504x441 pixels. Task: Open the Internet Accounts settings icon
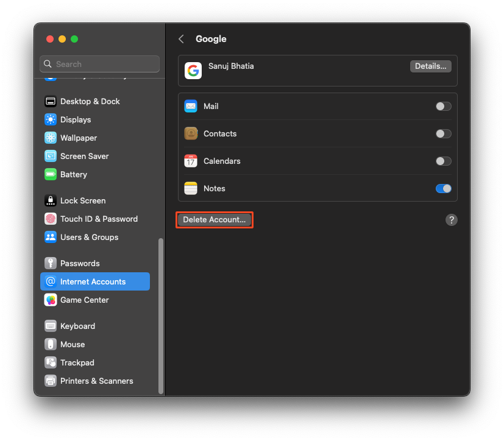(50, 281)
